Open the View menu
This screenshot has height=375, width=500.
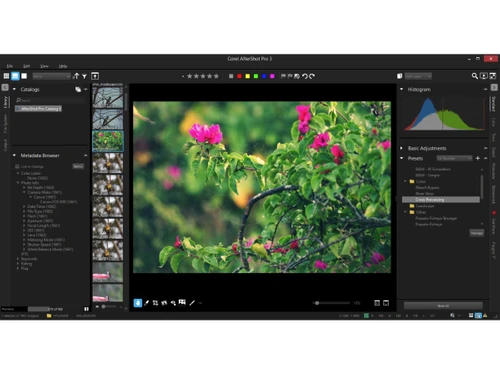(44, 66)
